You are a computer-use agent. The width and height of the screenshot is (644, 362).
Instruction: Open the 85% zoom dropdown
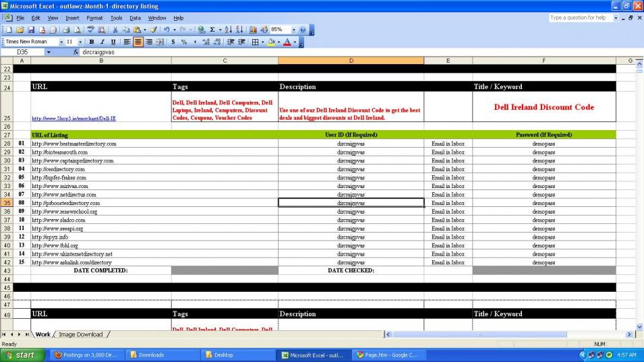click(293, 30)
